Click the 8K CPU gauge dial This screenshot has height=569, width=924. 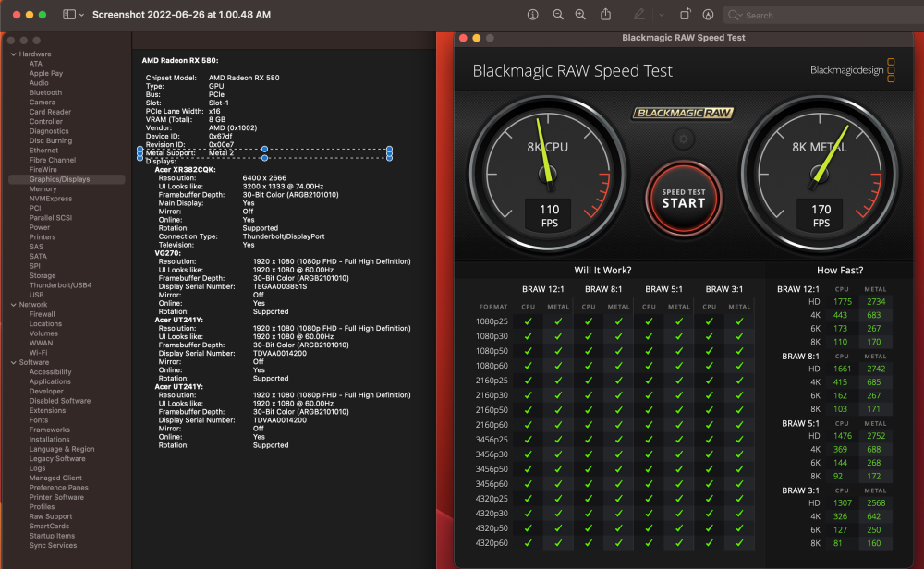(x=548, y=175)
